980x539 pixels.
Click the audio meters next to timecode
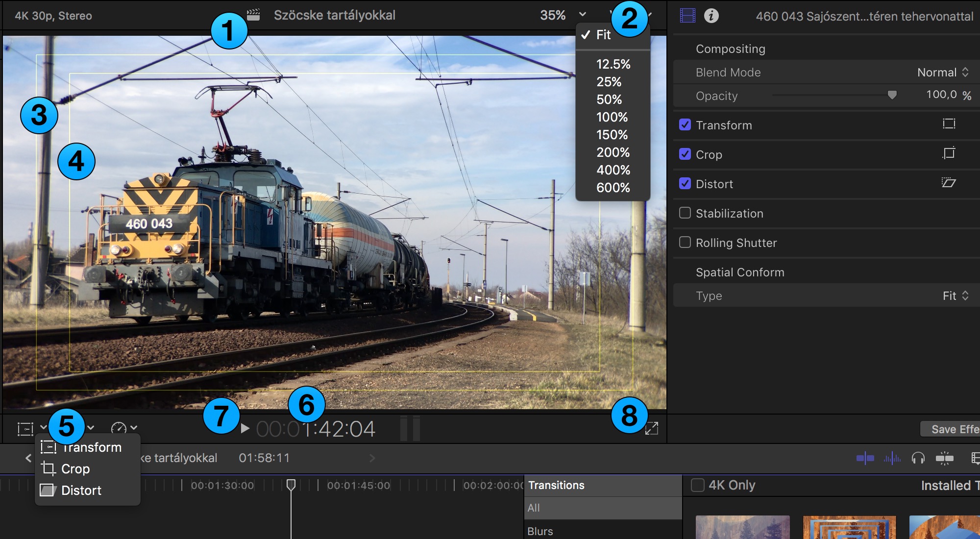pos(410,428)
